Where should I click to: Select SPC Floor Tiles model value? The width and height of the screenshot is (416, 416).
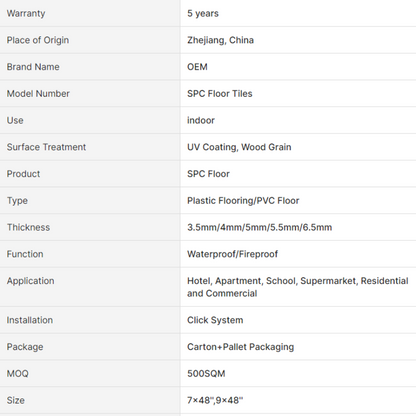tap(220, 93)
